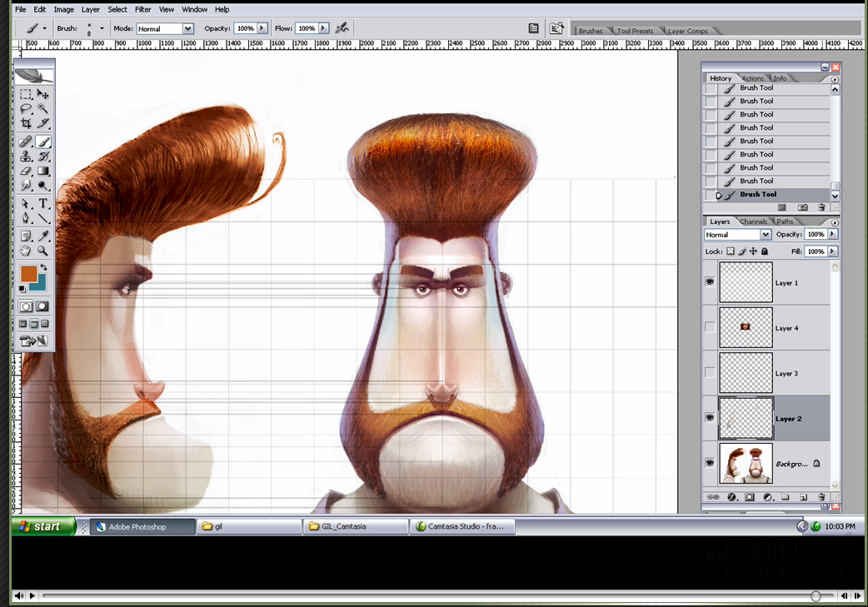Choose the Clone Stamp tool
This screenshot has width=868, height=607.
coord(26,157)
